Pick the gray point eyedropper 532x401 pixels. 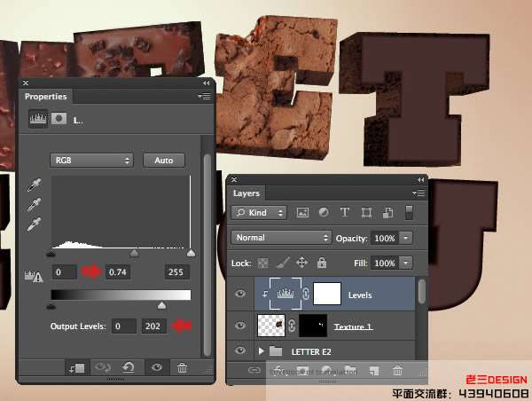[x=35, y=205]
